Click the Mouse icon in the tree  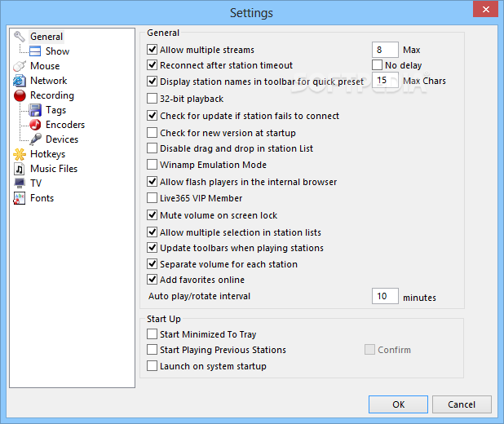click(20, 66)
